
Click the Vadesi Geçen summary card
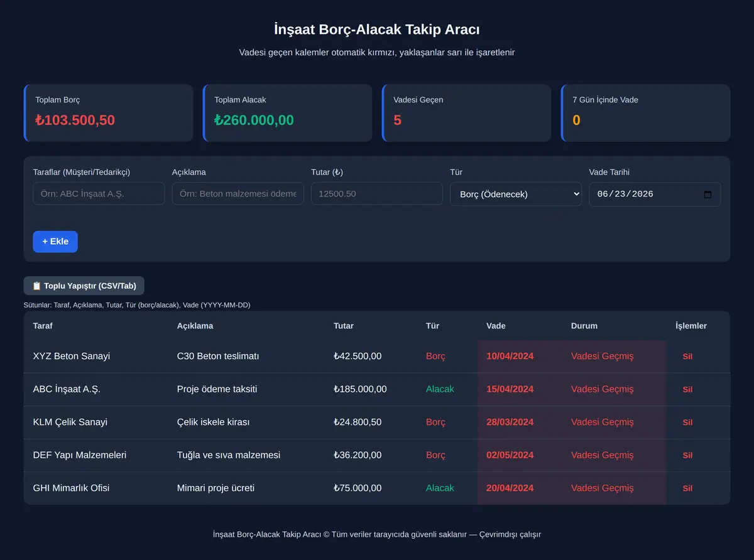(x=466, y=113)
